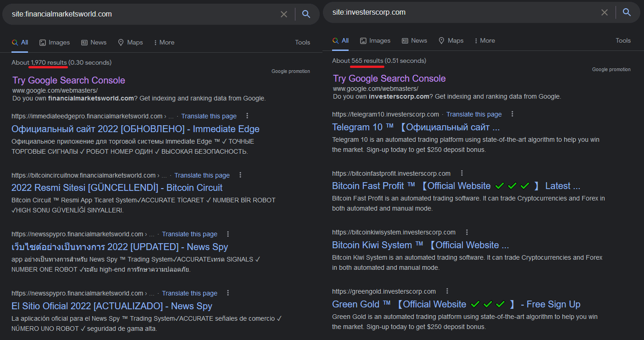Open the Immediate Edge Russian result title
This screenshot has width=644, height=340.
pos(135,129)
